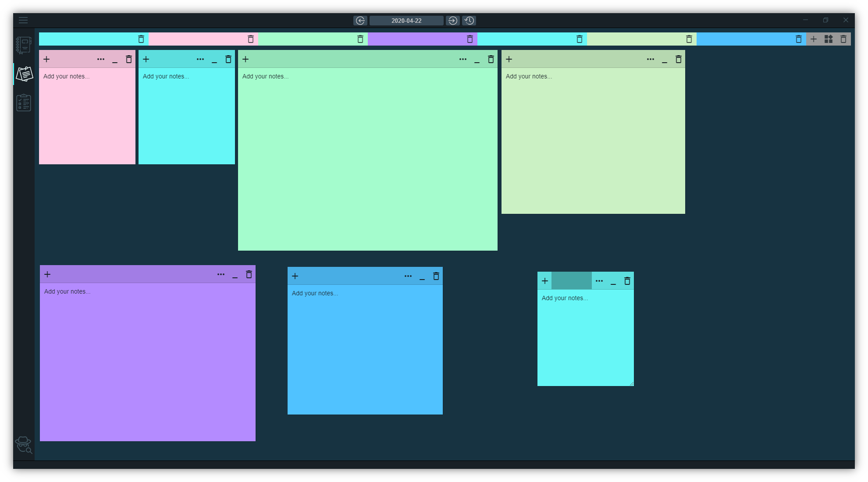
Task: Open the hamburger menu at top left
Action: 23,20
